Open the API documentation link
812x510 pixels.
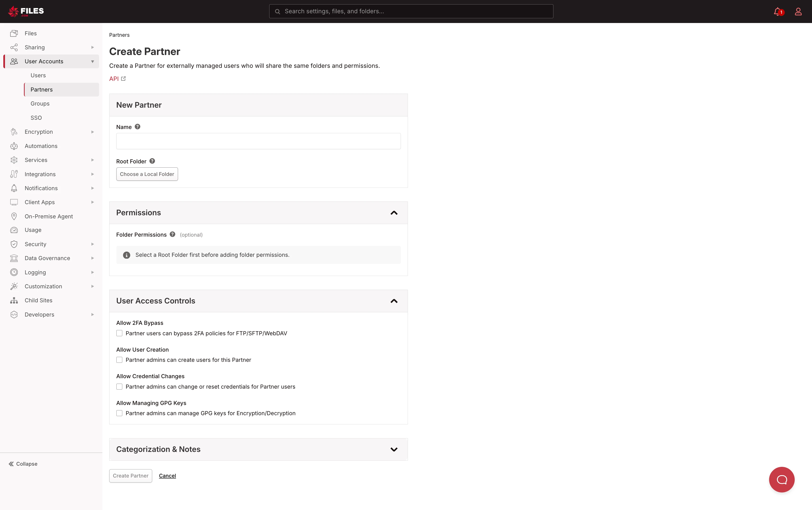[x=114, y=78]
